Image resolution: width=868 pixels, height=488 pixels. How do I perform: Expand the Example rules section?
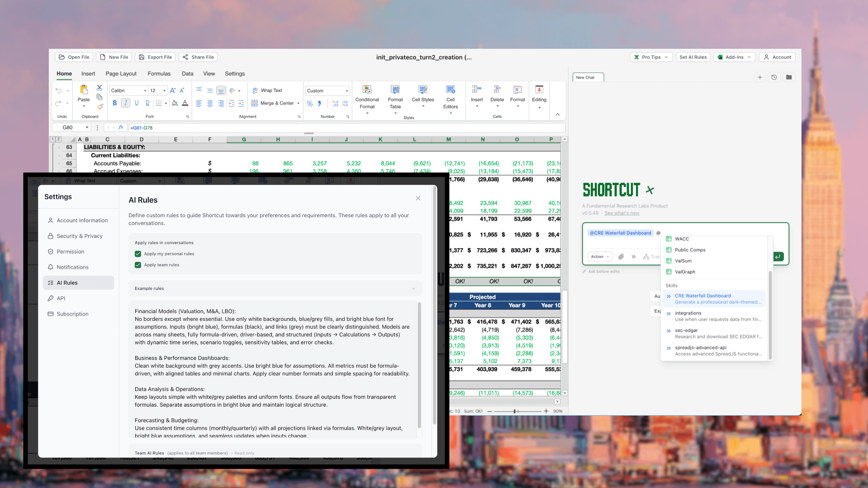click(x=275, y=288)
